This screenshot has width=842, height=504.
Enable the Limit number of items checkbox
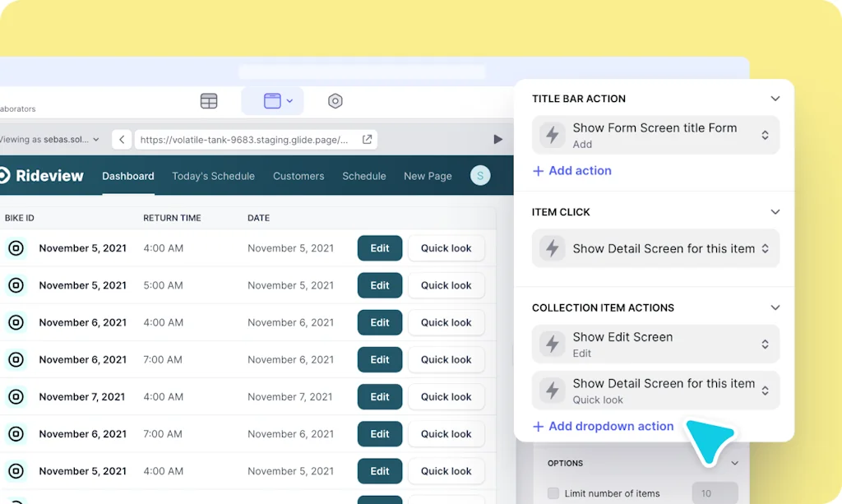(553, 493)
